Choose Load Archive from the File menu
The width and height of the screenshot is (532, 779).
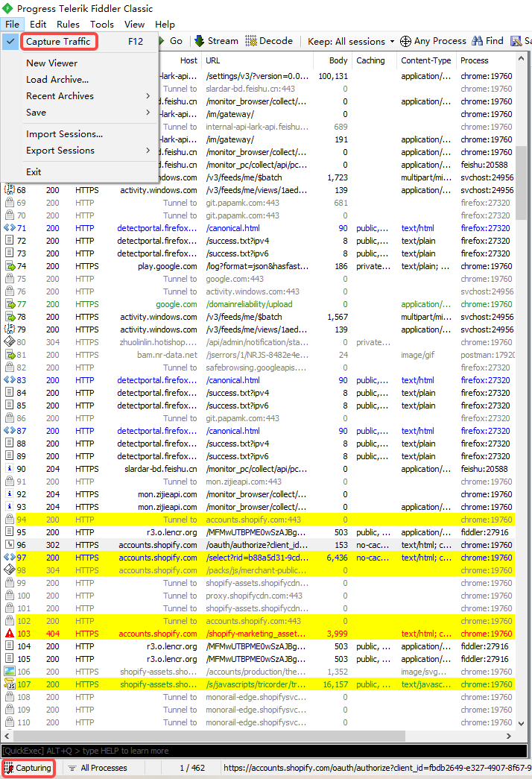[57, 80]
